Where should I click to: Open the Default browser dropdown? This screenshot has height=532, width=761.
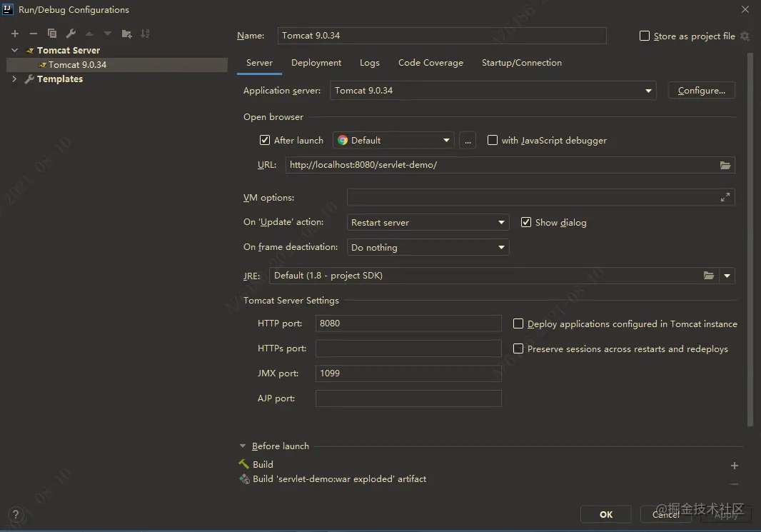(x=393, y=140)
